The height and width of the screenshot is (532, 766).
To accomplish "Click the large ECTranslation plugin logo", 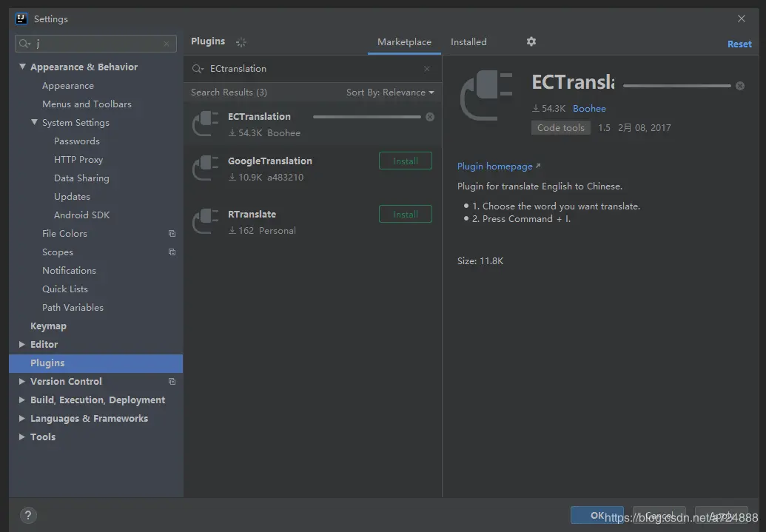I will 486,95.
